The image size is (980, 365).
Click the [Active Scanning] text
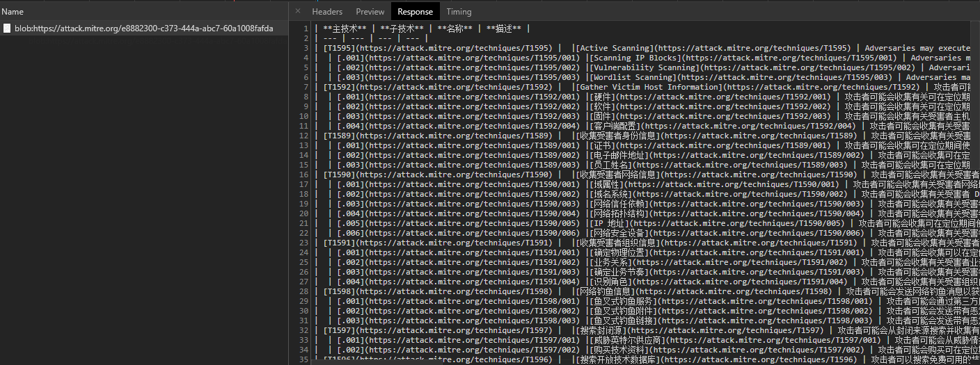pos(615,48)
